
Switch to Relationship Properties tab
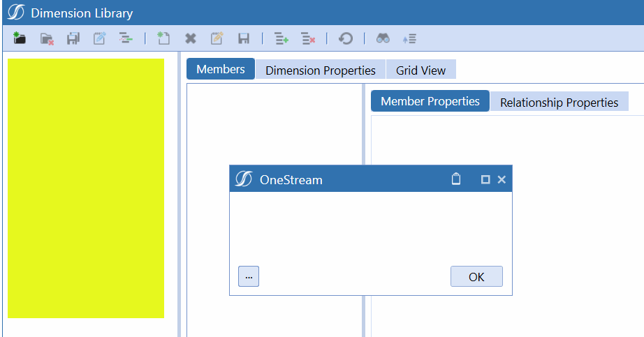[x=559, y=102]
